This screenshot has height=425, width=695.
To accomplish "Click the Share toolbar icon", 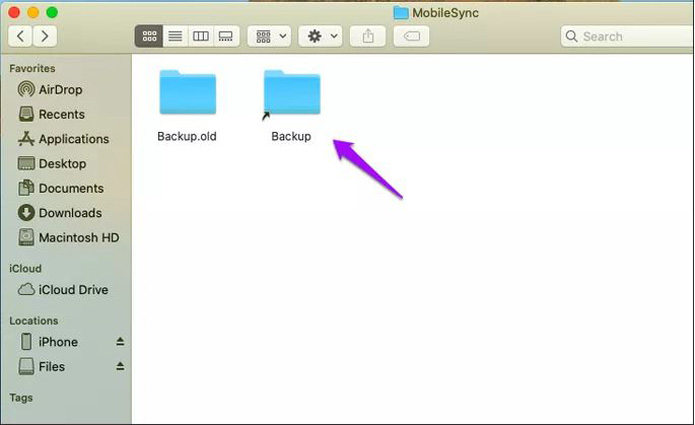I will [368, 36].
